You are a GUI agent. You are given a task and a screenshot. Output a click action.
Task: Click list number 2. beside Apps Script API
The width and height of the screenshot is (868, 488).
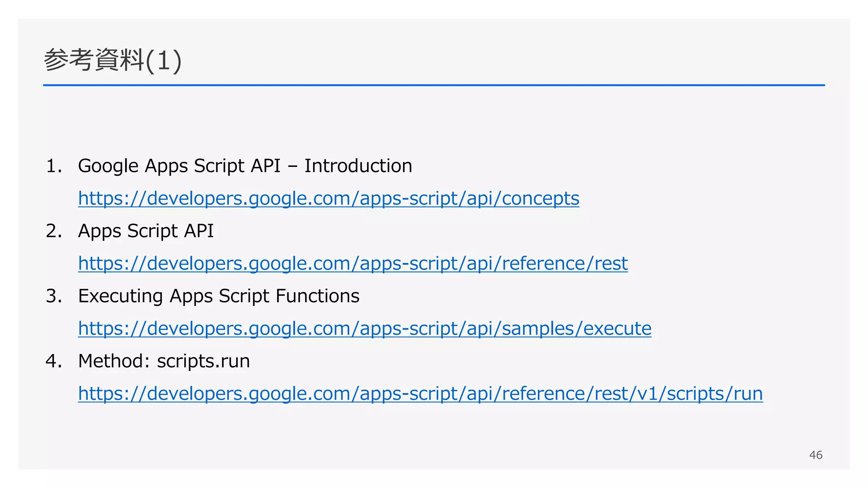tap(54, 231)
